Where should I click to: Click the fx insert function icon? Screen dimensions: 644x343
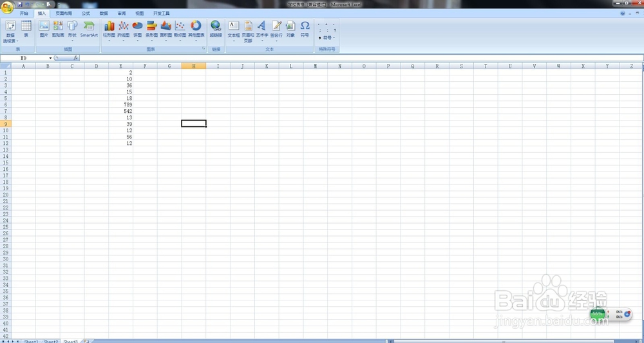pyautogui.click(x=75, y=58)
